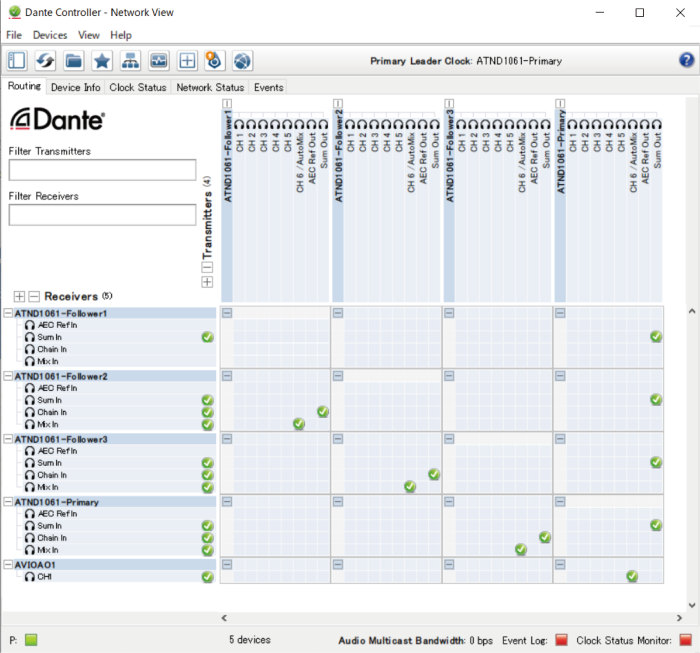The height and width of the screenshot is (653, 700).
Task: Collapse the AVIOAO1 receiver tree
Action: point(8,564)
